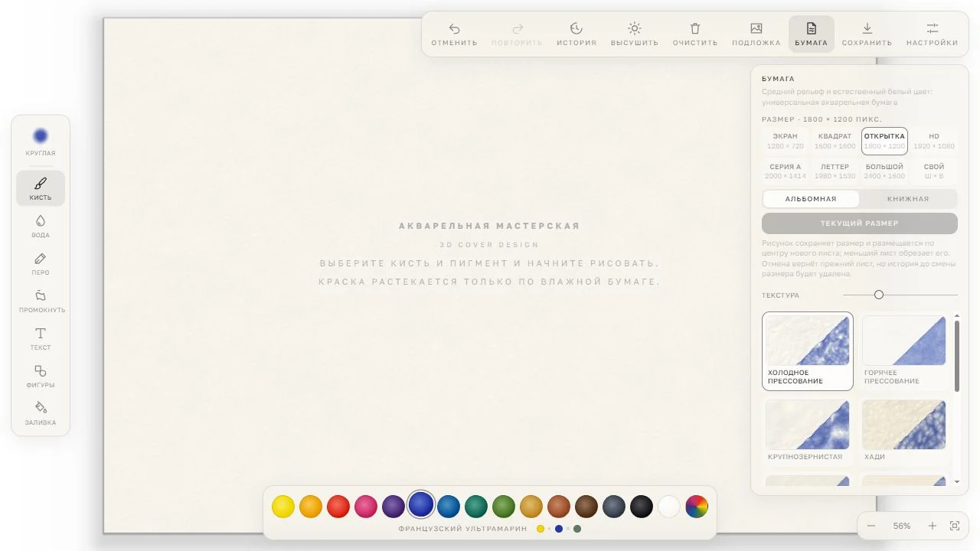This screenshot has height=551, width=980.
Task: Click the texture list scrollbar thumb
Action: click(x=957, y=356)
